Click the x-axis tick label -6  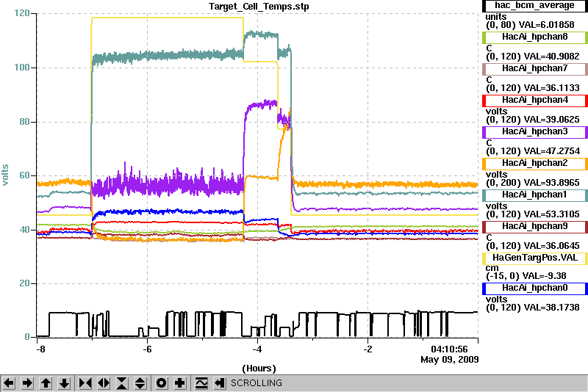click(147, 349)
